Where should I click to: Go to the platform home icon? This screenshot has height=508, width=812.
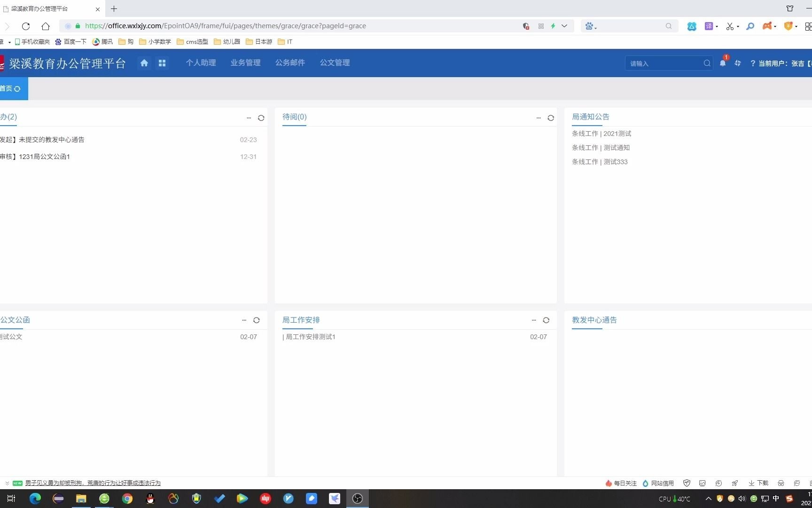coord(144,63)
